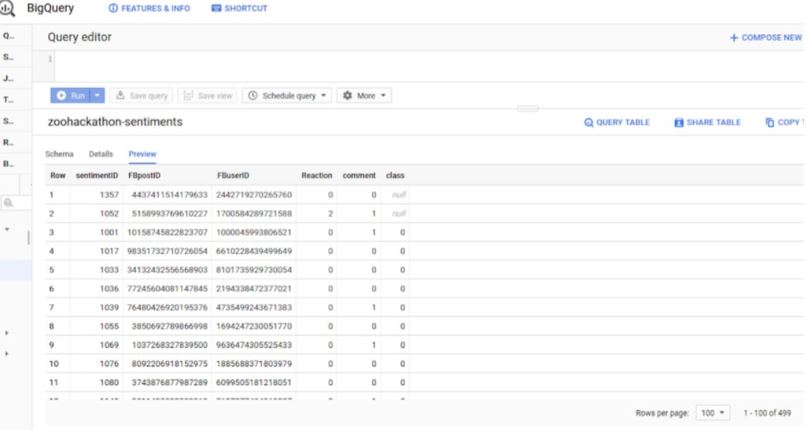Click sentimentID cell 1357

pos(109,195)
